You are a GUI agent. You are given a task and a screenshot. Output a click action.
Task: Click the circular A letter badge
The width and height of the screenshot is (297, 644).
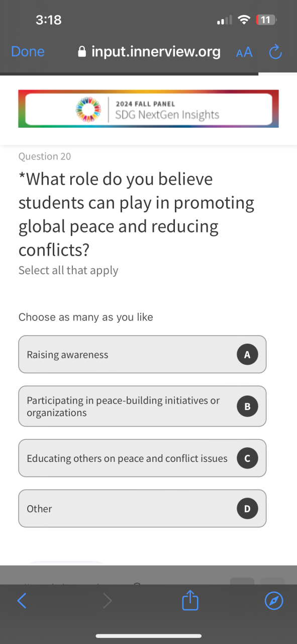(247, 355)
